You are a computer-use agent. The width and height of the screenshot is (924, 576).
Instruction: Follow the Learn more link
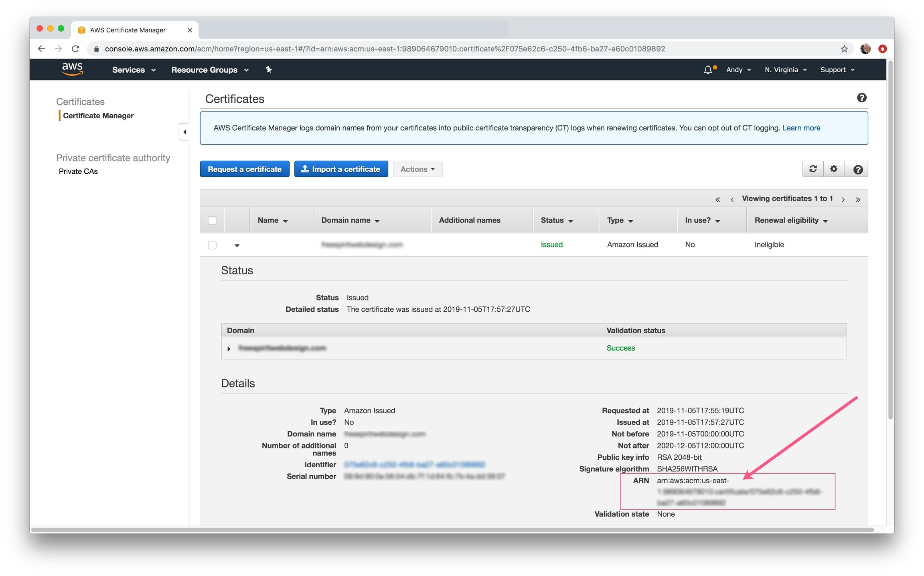point(801,128)
